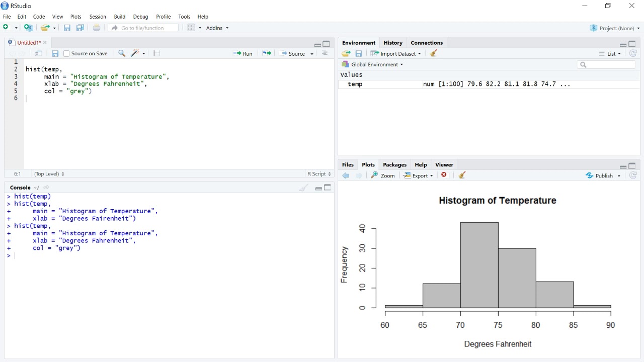Screen dimensions: 644x362
Task: Click the Environment search field
Action: point(606,64)
